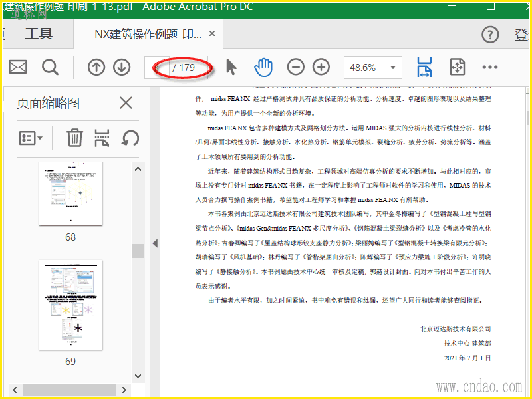Go to previous page with up arrow
This screenshot has width=532, height=399.
coord(96,67)
